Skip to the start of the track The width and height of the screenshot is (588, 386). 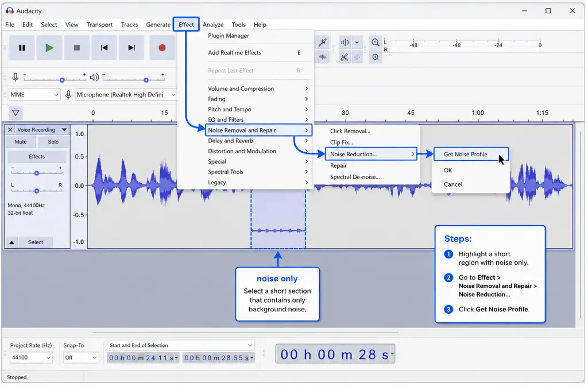pos(105,48)
